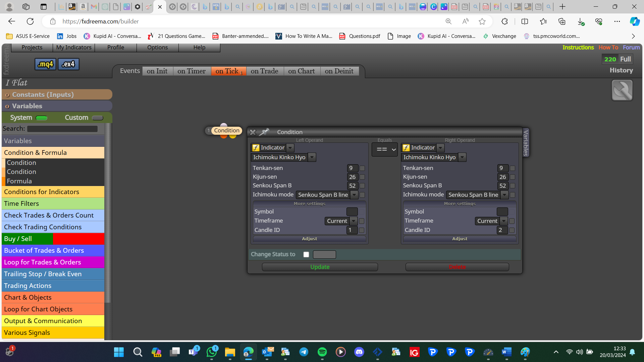Click the green Update button

[320, 267]
